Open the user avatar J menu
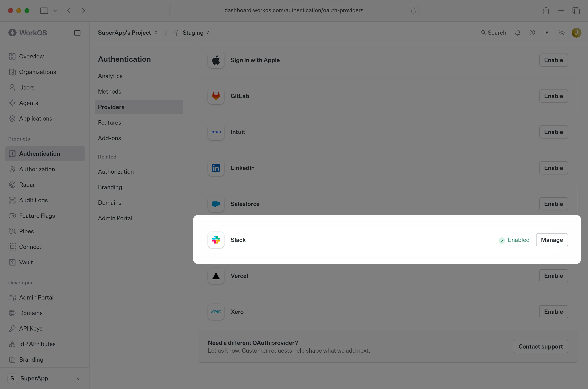This screenshot has width=588, height=389. 576,33
